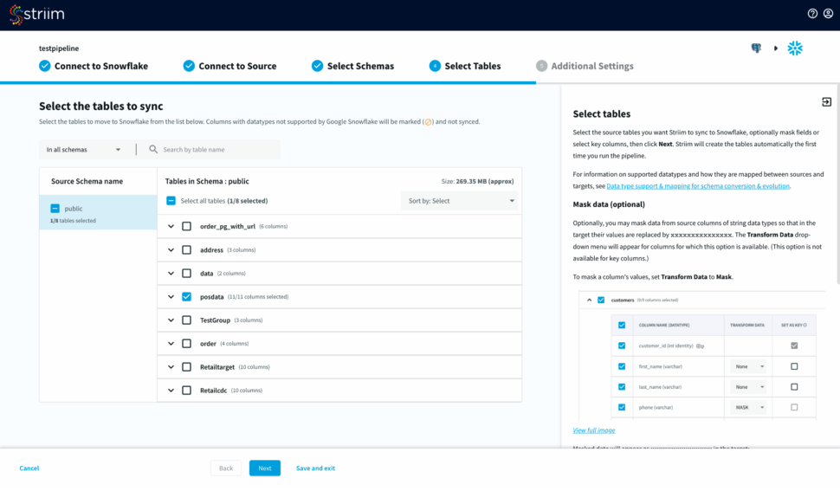Open the data type support mapping link
This screenshot has width=840, height=504.
coord(698,186)
